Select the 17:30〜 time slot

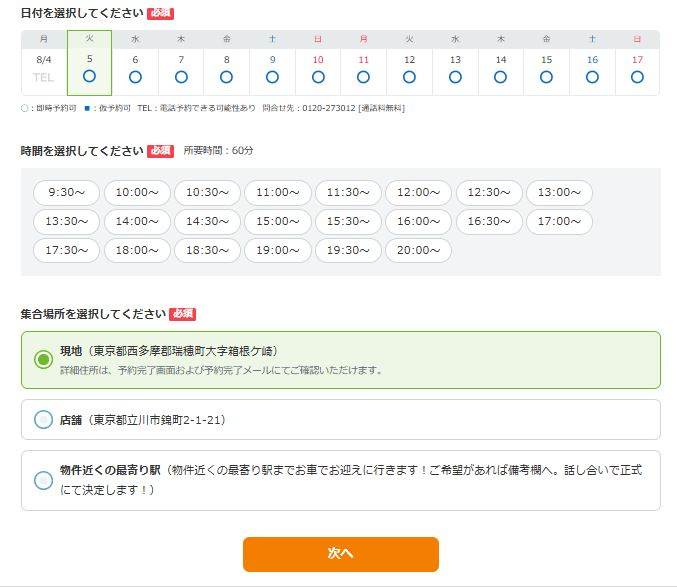[66, 251]
